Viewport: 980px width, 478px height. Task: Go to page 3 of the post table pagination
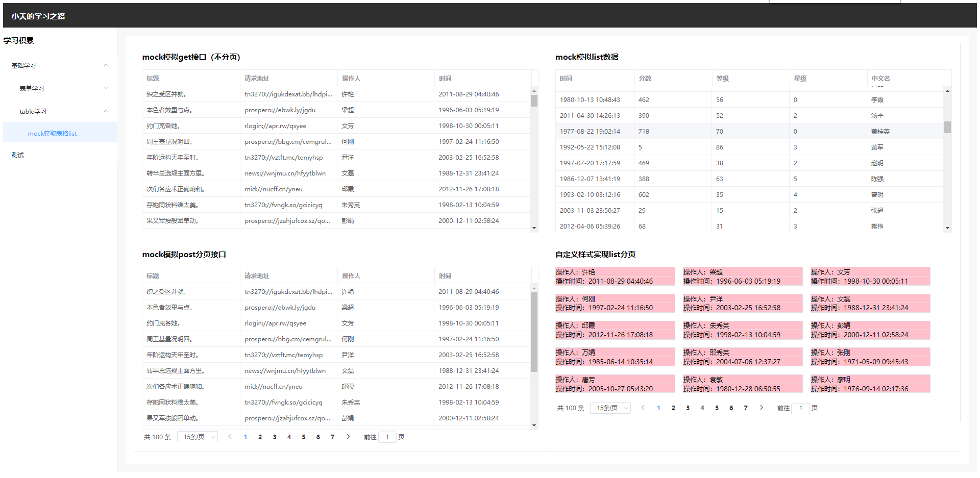275,437
